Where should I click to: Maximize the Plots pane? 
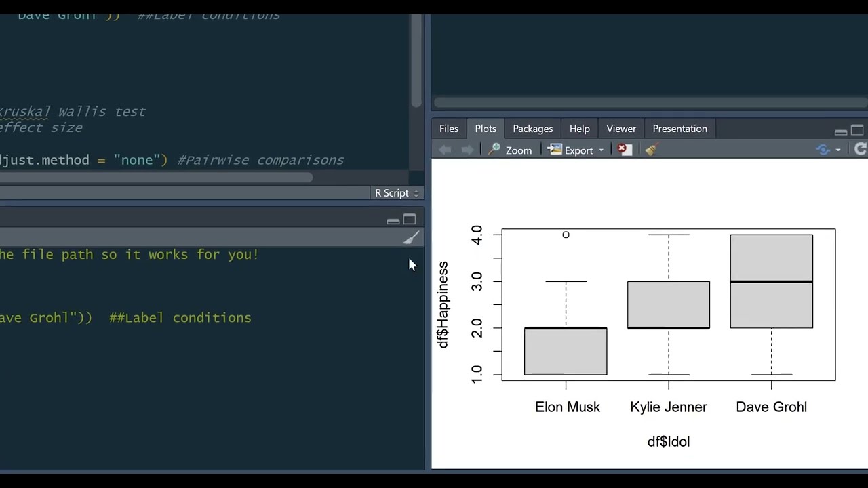point(857,130)
